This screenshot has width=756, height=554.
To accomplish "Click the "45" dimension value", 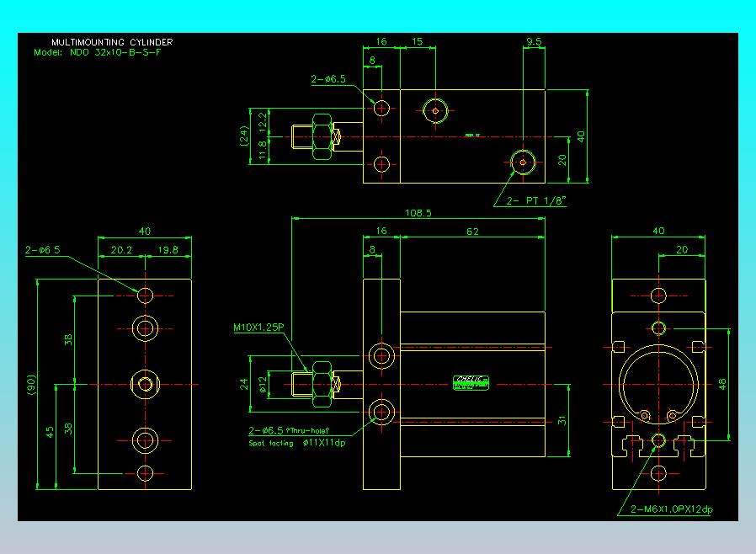I will 51,432.
